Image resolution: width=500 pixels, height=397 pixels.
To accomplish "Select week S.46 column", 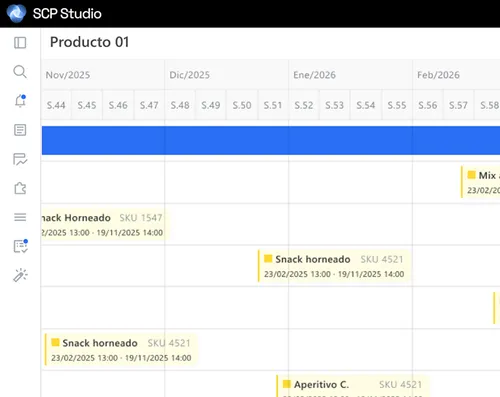I will coord(118,105).
